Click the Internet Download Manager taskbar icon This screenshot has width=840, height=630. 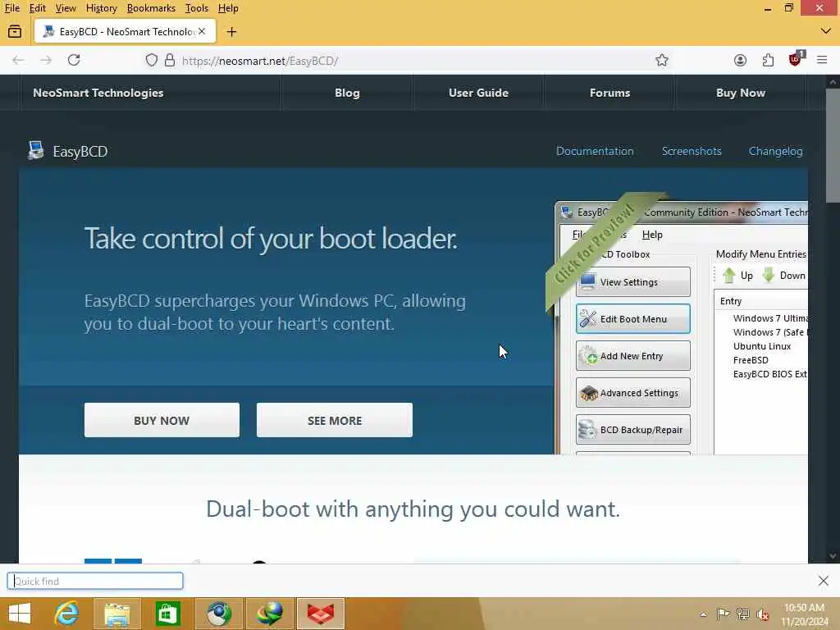269,614
